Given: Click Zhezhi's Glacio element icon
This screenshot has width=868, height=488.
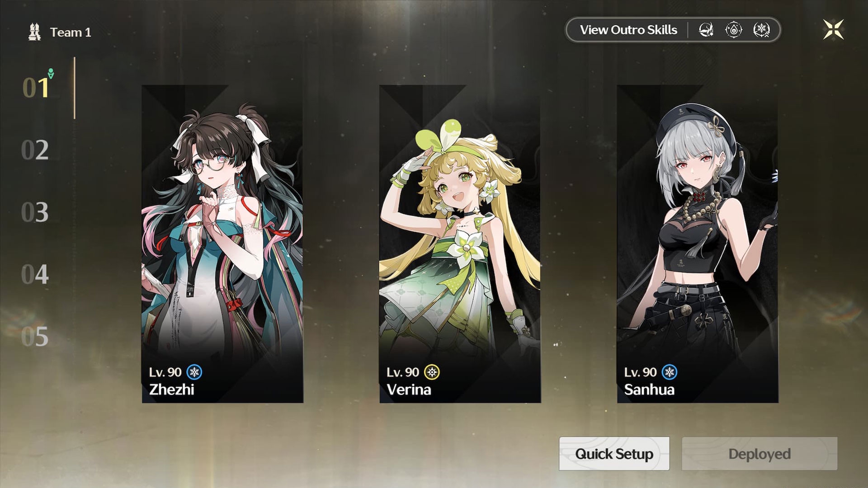Looking at the screenshot, I should point(194,372).
